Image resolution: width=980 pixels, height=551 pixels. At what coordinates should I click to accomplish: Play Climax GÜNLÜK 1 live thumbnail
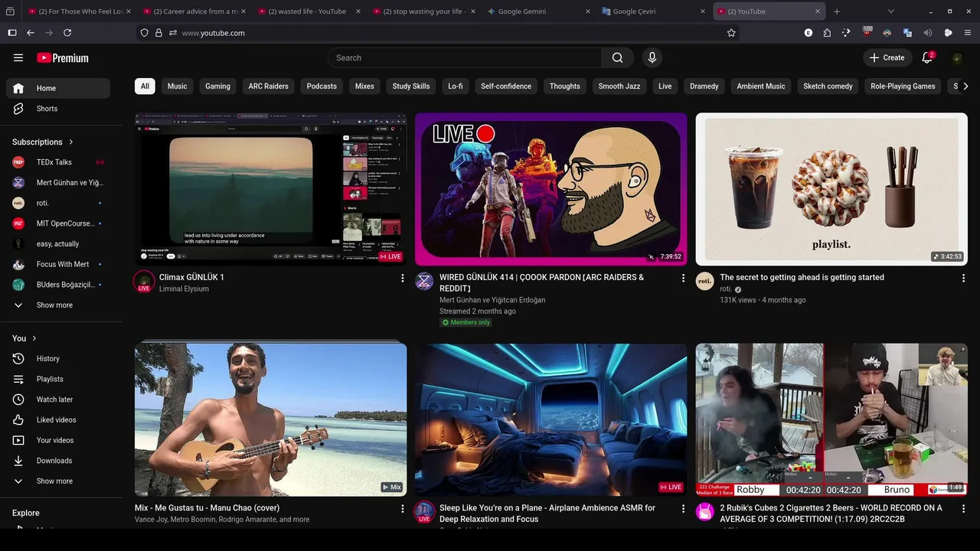[x=270, y=189]
